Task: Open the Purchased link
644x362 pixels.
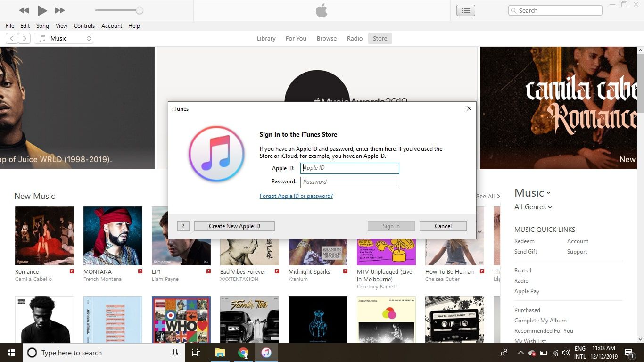Action: coord(527,310)
